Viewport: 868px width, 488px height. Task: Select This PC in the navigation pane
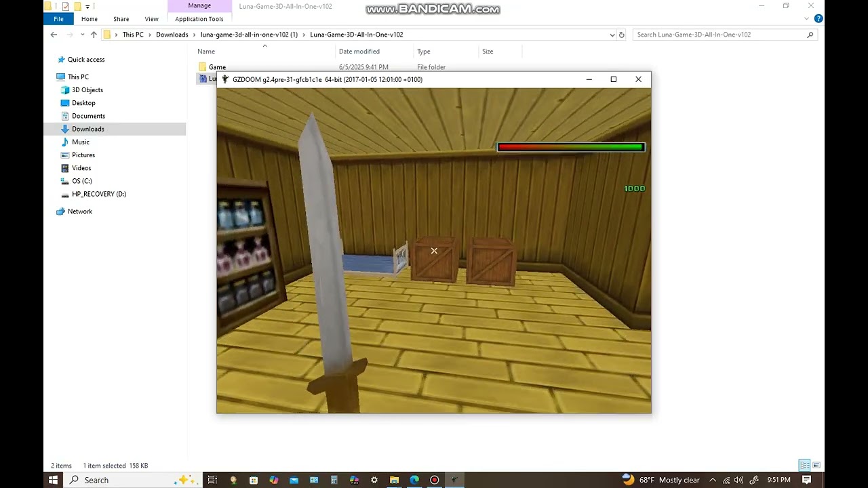tap(78, 77)
